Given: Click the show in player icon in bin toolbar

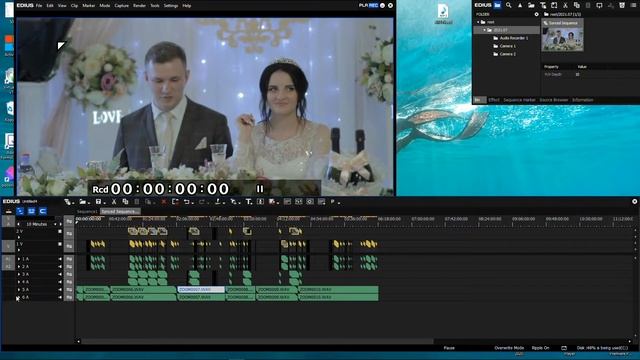Looking at the screenshot, I should point(599,5).
